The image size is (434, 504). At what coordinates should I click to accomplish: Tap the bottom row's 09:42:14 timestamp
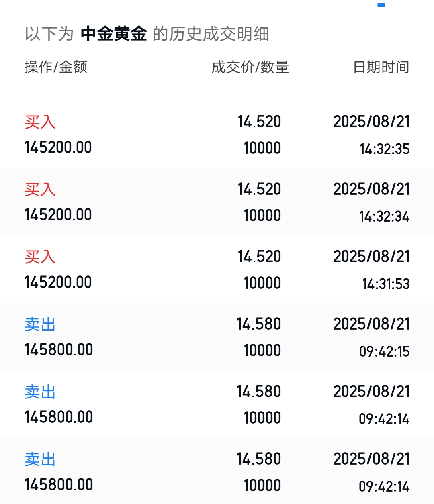pos(384,486)
